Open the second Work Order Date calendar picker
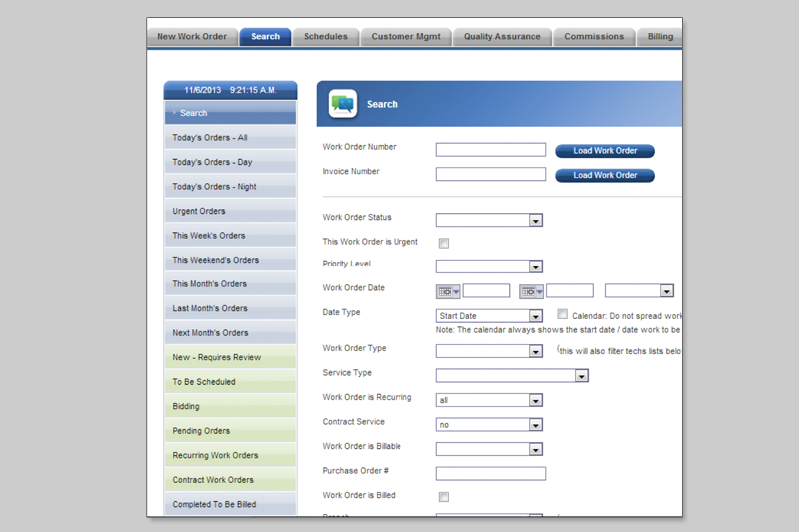The image size is (799, 532). tap(531, 291)
